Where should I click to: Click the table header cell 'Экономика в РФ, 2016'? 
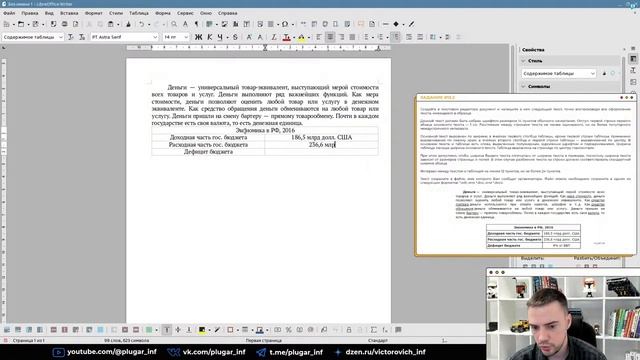[265, 130]
